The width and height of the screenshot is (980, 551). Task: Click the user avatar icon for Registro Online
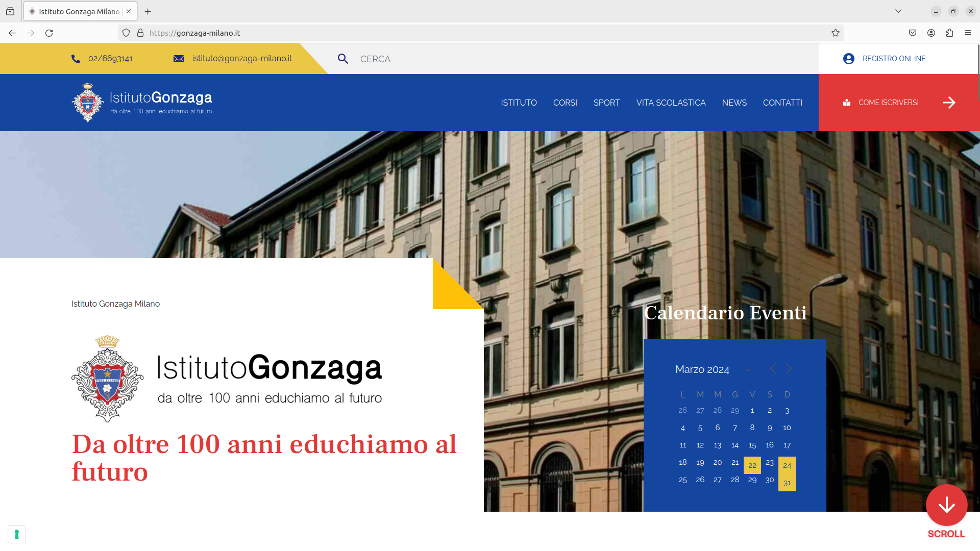coord(849,59)
